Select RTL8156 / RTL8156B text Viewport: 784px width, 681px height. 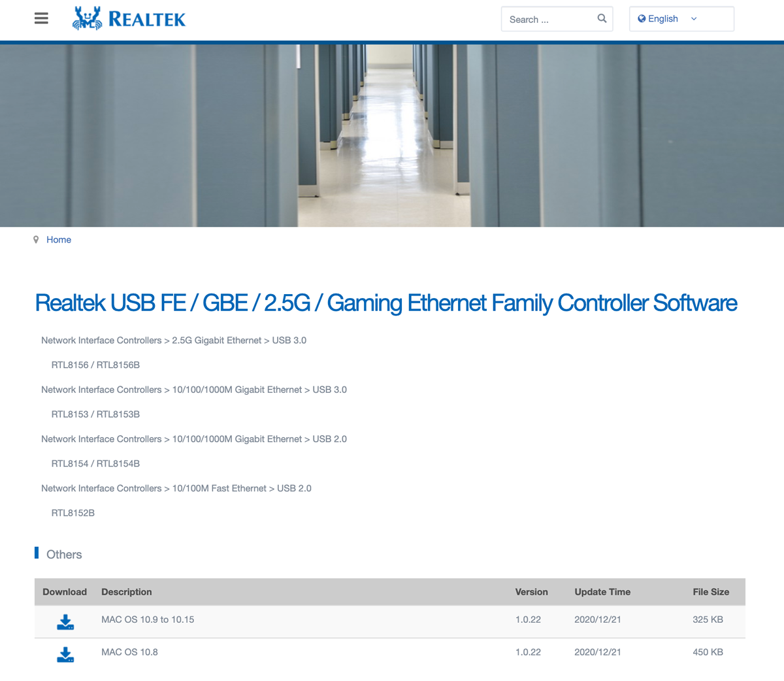(x=95, y=365)
